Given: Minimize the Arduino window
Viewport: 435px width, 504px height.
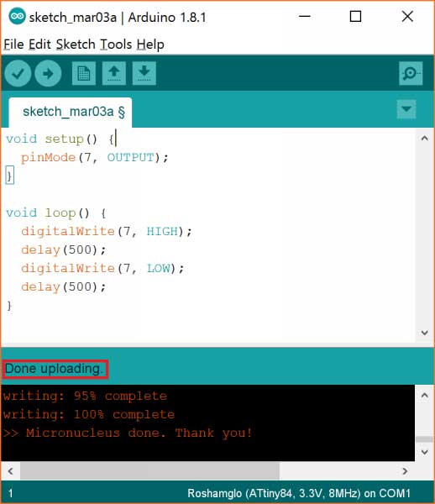Looking at the screenshot, I should tap(305, 17).
